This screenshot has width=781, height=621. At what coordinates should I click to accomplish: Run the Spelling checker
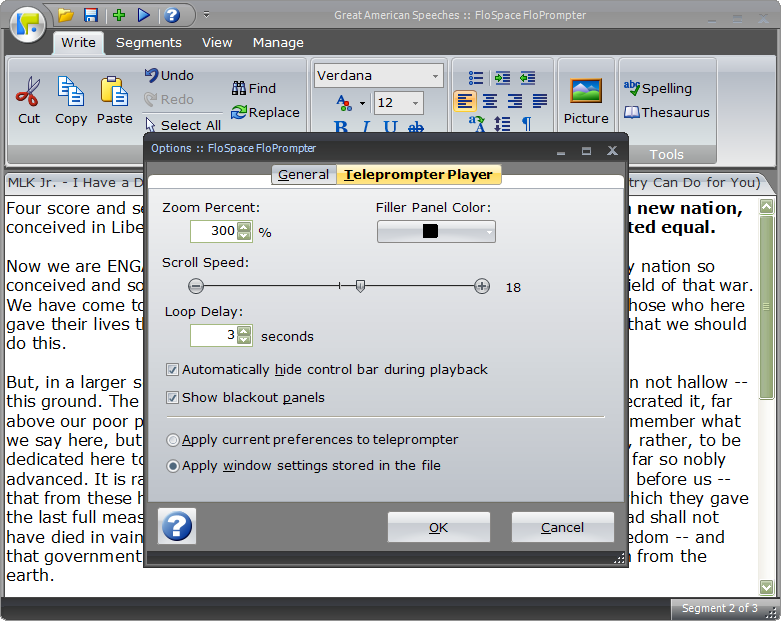[657, 88]
